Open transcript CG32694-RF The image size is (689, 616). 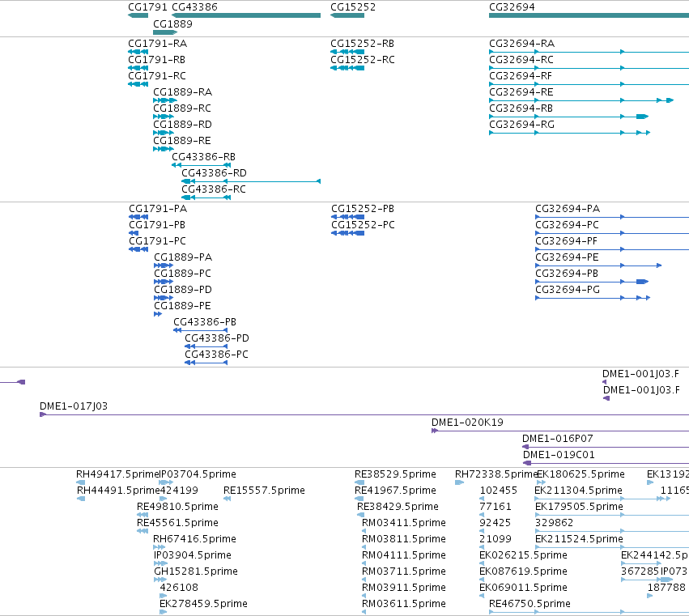521,76
